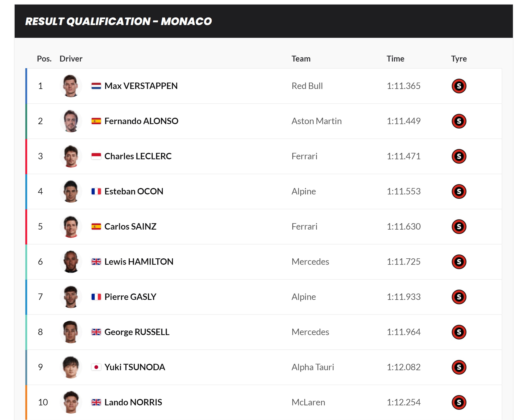The image size is (519, 420).
Task: Click Carlos Sainz's driver headshot
Action: click(x=71, y=227)
